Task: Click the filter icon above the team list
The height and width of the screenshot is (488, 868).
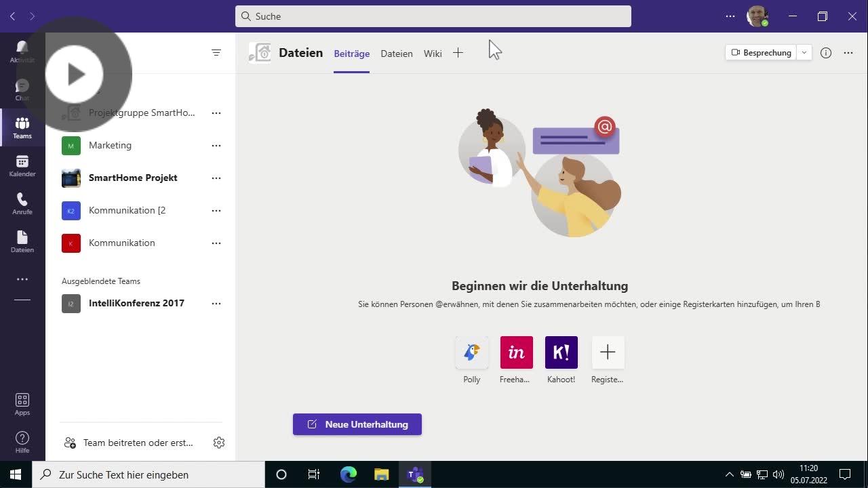Action: point(216,52)
